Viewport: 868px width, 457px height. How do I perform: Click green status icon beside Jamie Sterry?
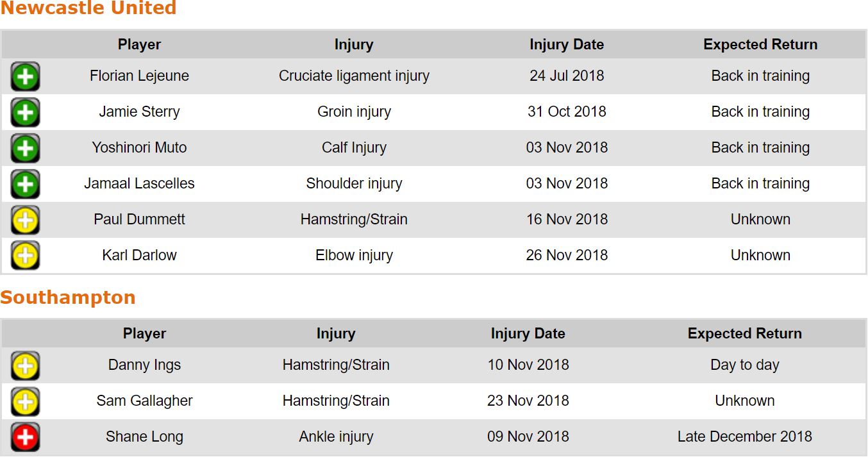[25, 113]
